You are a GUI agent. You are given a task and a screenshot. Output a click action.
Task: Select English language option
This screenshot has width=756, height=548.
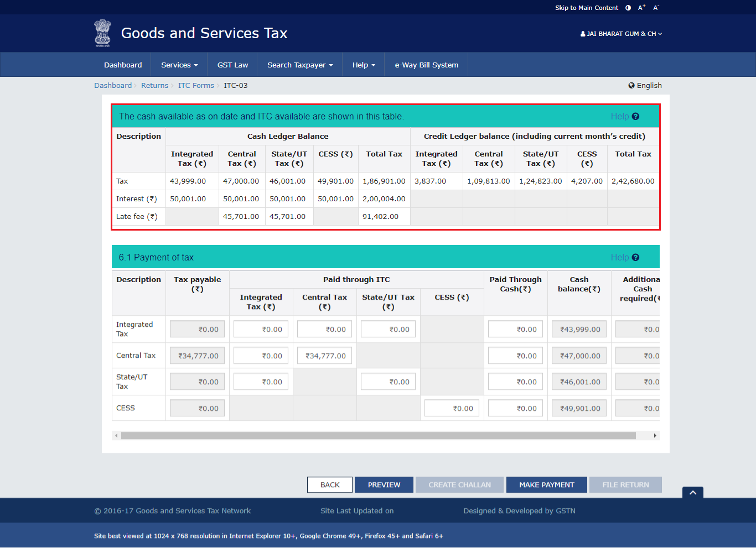(649, 86)
